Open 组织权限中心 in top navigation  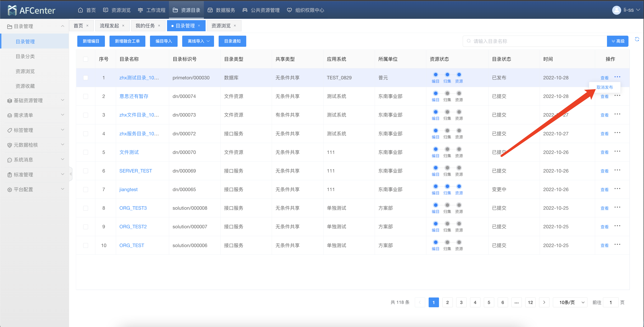tap(306, 10)
